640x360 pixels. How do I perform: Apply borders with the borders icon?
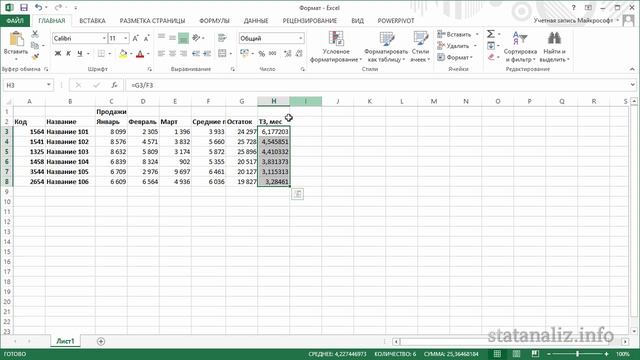[101, 53]
